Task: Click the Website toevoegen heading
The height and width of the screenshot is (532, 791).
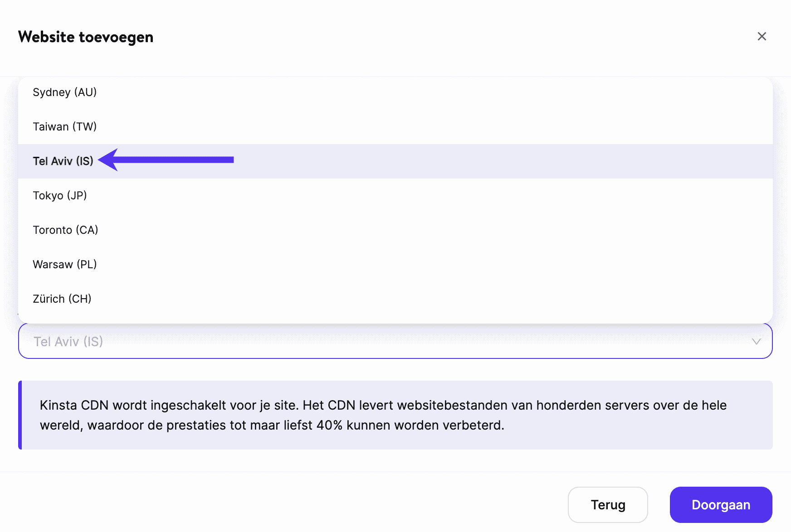Action: click(86, 37)
